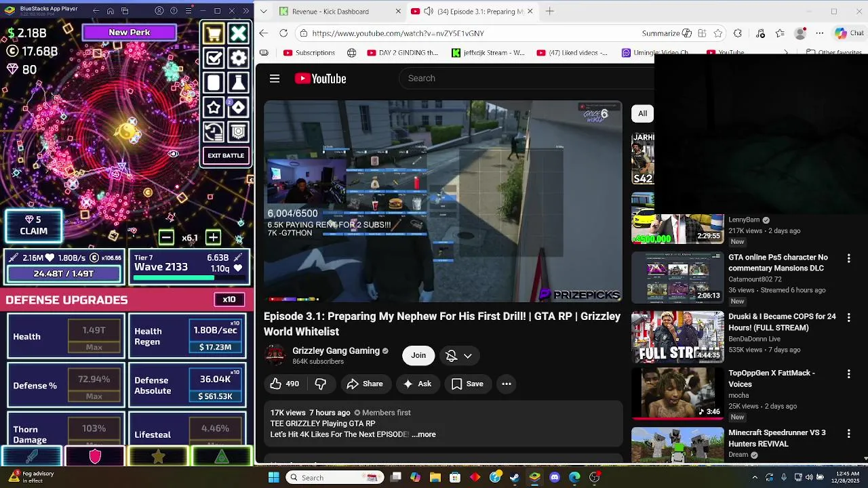Screen dimensions: 868x488
Task: Save video to playlist
Action: coord(467,384)
